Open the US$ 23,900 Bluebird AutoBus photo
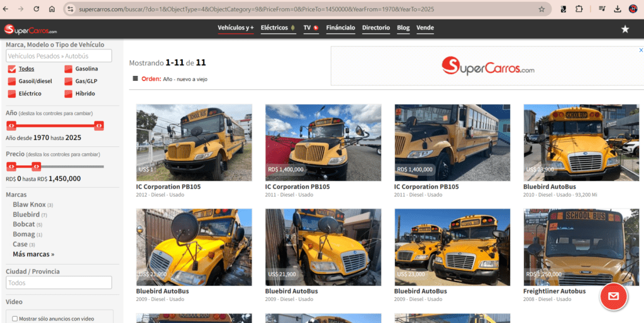Image resolution: width=644 pixels, height=323 pixels. pyautogui.click(x=581, y=143)
